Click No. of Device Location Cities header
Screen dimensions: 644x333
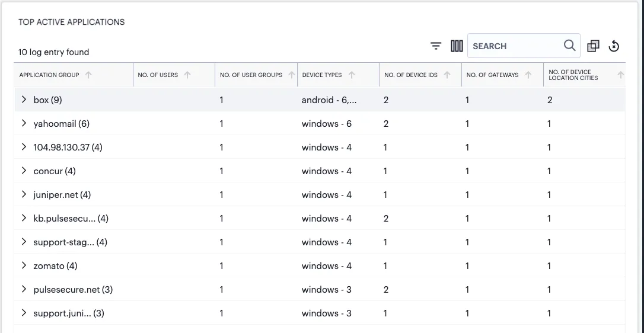tap(573, 75)
